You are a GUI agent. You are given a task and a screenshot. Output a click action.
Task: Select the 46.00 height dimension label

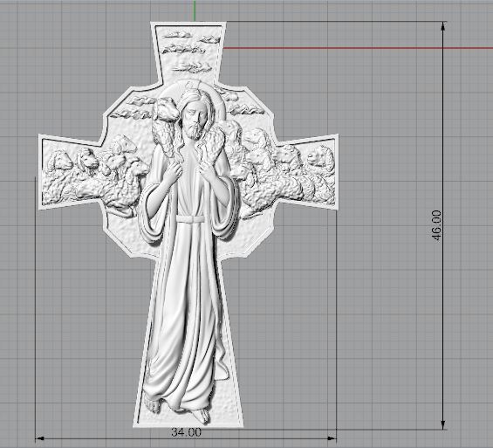(437, 225)
